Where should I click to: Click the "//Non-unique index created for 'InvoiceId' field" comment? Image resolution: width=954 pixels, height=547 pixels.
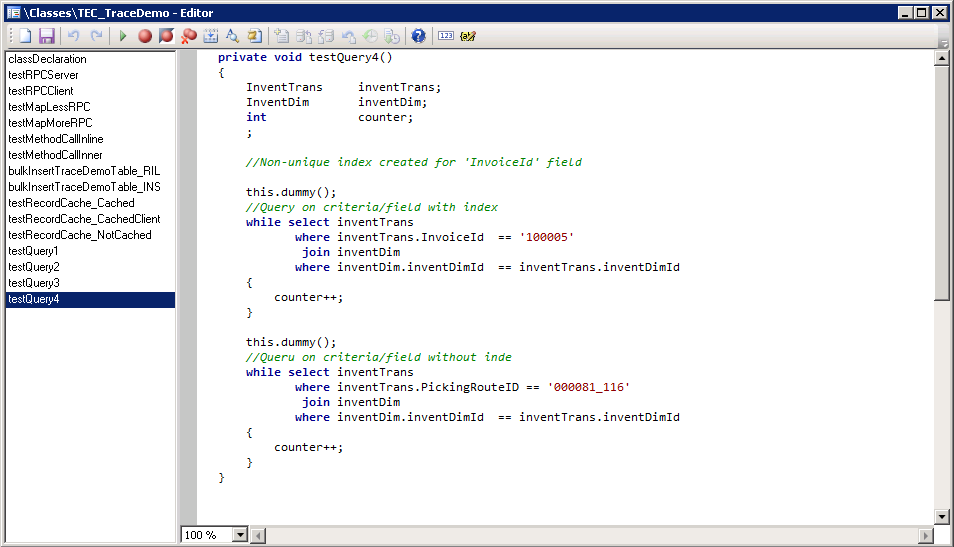[x=414, y=162]
